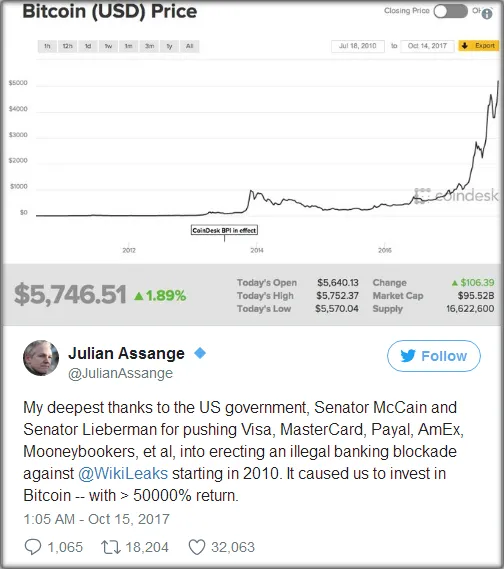This screenshot has width=504, height=569.
Task: Open the Jul 18, 2010 start date field
Action: click(x=358, y=46)
